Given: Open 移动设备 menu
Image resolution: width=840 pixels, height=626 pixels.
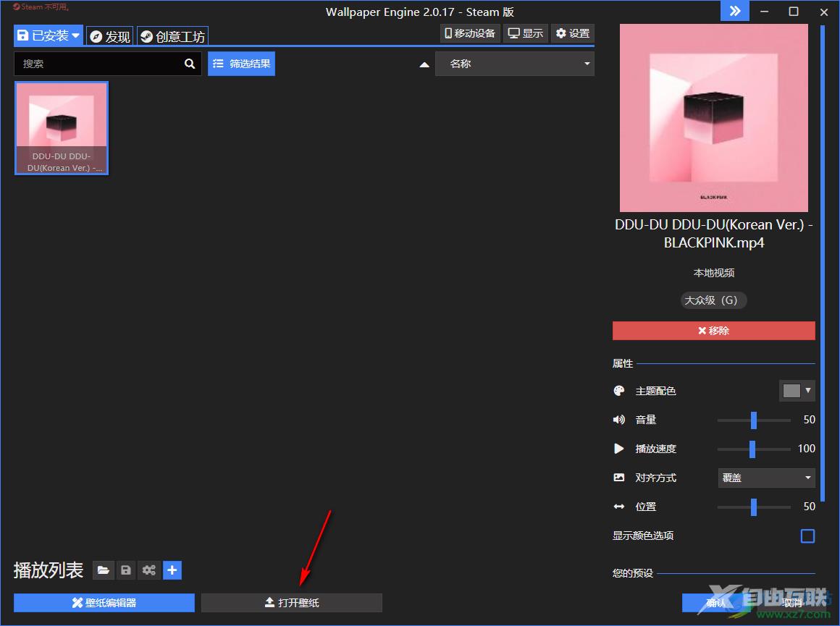Looking at the screenshot, I should click(470, 34).
